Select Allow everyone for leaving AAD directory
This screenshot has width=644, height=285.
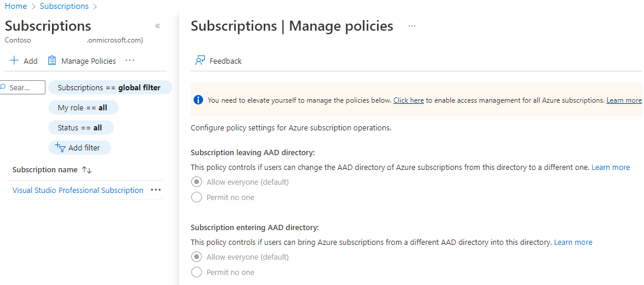197,182
